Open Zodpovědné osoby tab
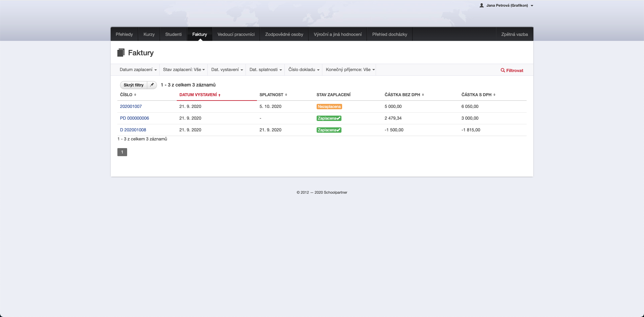 tap(284, 34)
